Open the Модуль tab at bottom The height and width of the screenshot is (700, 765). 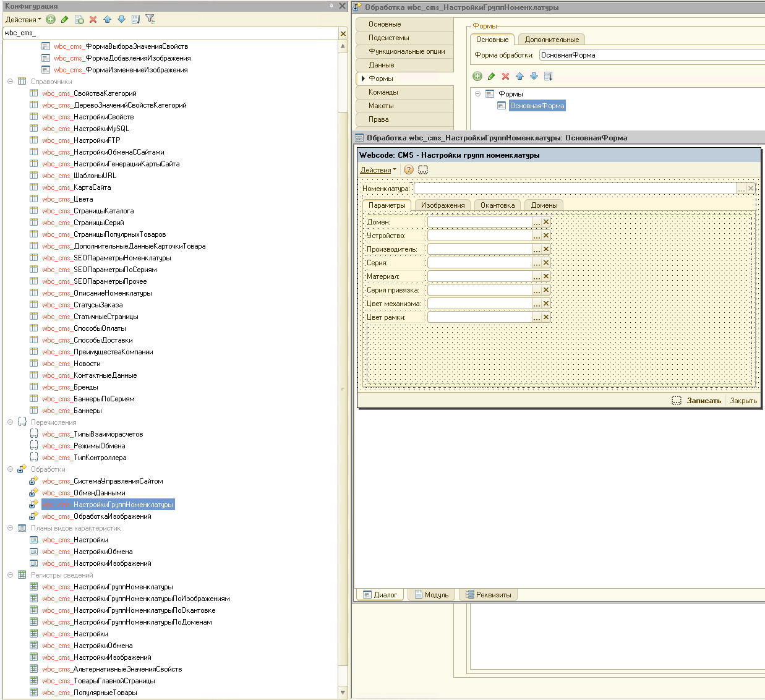432,595
